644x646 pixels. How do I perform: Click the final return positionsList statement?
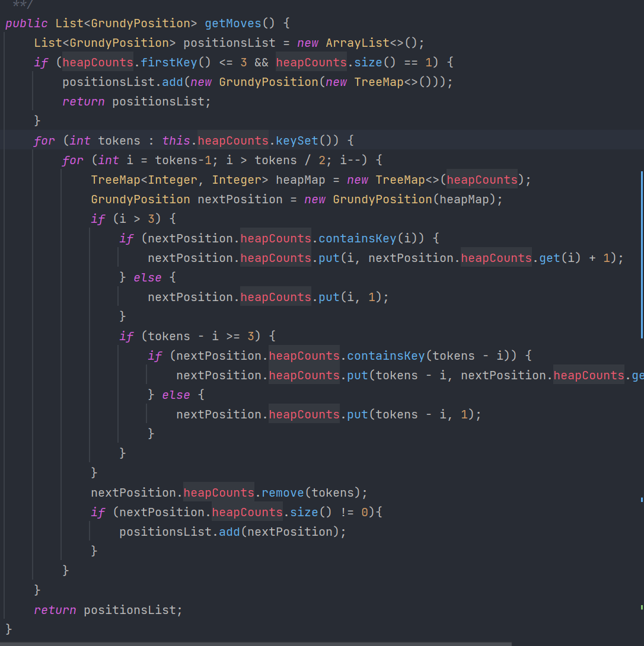pyautogui.click(x=108, y=610)
